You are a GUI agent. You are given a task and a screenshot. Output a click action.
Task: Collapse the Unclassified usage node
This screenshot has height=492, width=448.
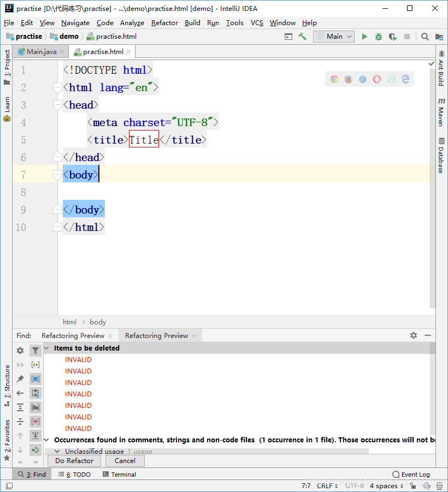tap(57, 451)
